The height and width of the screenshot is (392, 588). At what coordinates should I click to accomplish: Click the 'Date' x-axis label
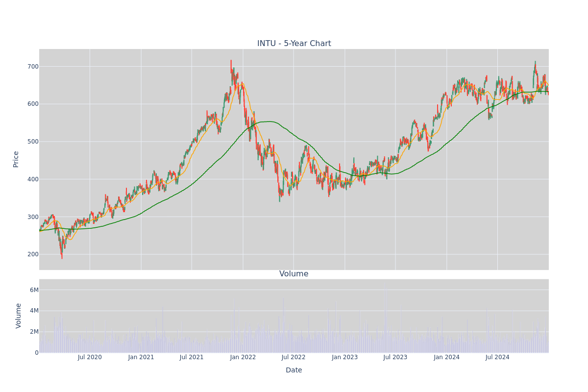pos(294,370)
